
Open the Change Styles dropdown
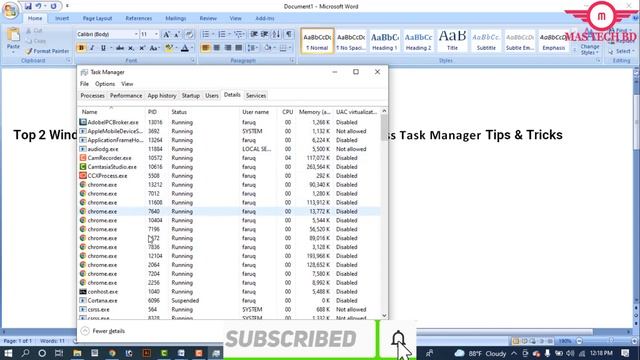[590, 49]
